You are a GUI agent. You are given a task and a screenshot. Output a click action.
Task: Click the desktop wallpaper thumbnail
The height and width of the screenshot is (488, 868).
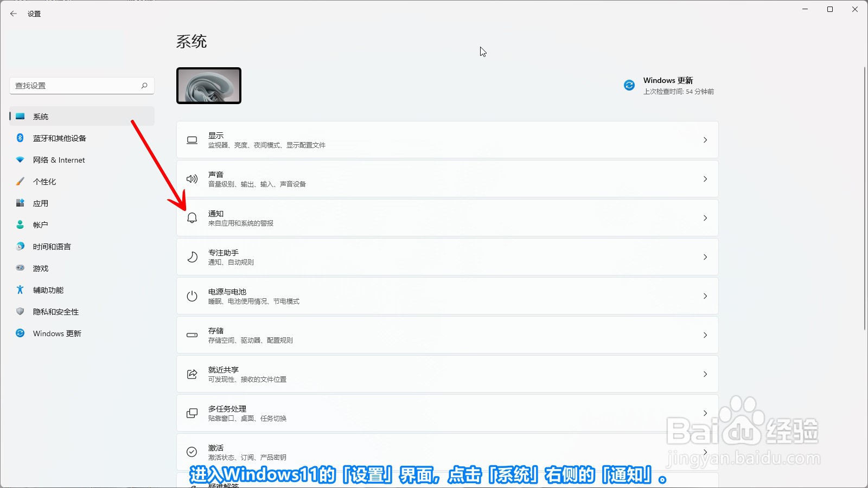(209, 86)
